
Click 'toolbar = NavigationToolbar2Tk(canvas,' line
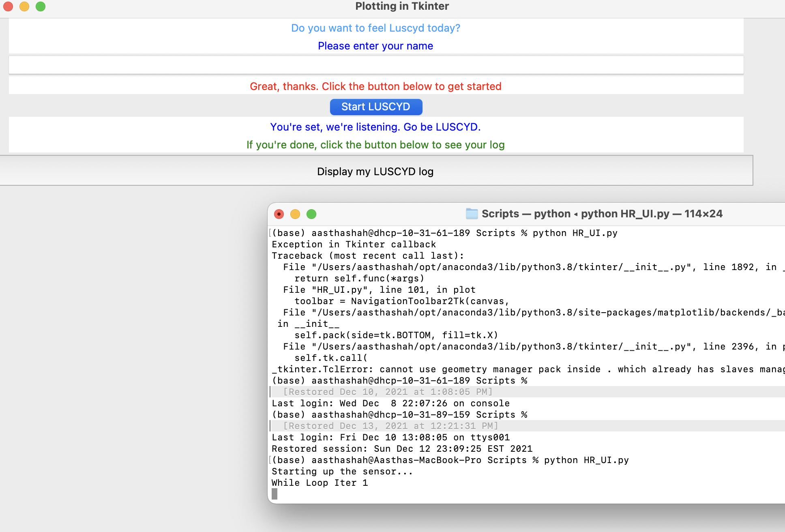[401, 301]
